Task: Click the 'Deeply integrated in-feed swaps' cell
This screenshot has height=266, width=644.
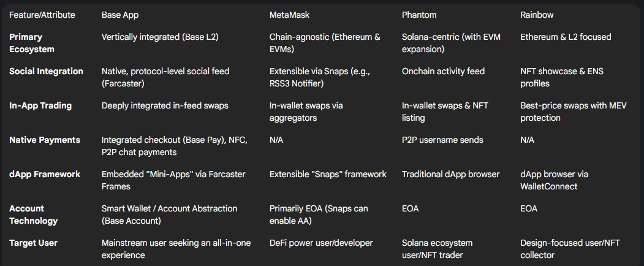Action: pyautogui.click(x=165, y=105)
